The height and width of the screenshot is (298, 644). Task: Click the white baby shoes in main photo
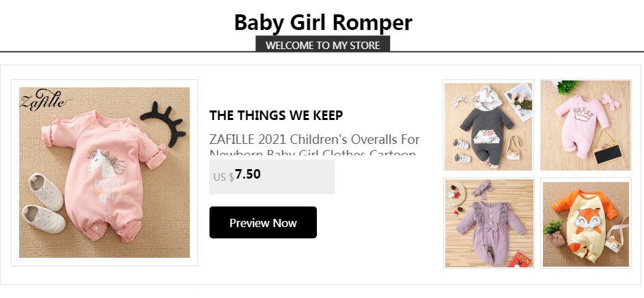tap(46, 203)
